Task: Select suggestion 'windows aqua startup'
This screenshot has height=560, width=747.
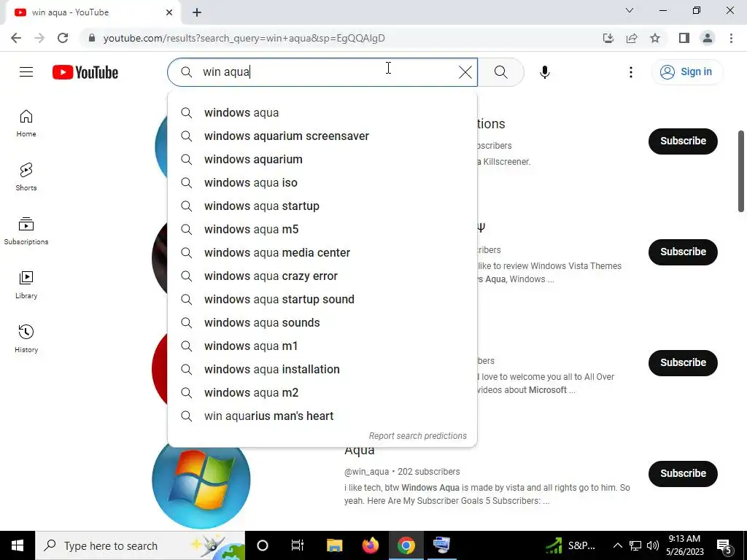Action: 322,206
